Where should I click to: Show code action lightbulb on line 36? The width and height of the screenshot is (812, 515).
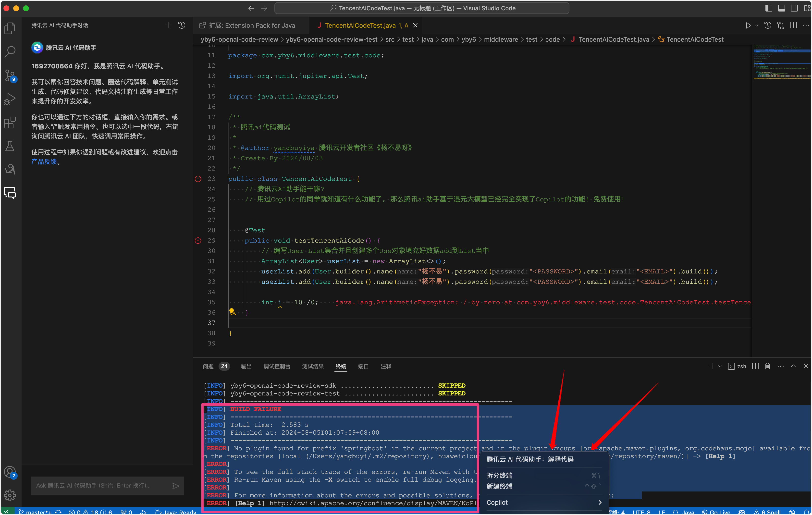tap(232, 312)
